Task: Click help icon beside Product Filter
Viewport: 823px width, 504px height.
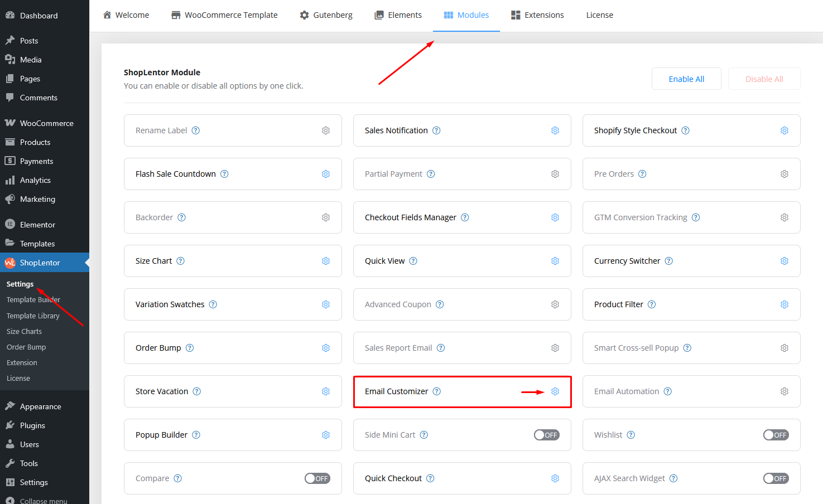Action: pos(652,304)
